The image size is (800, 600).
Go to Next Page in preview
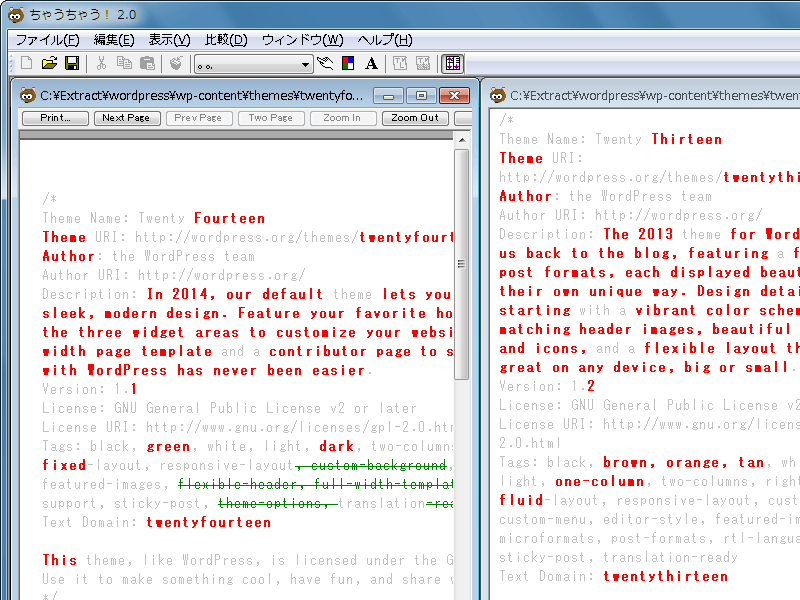126,118
